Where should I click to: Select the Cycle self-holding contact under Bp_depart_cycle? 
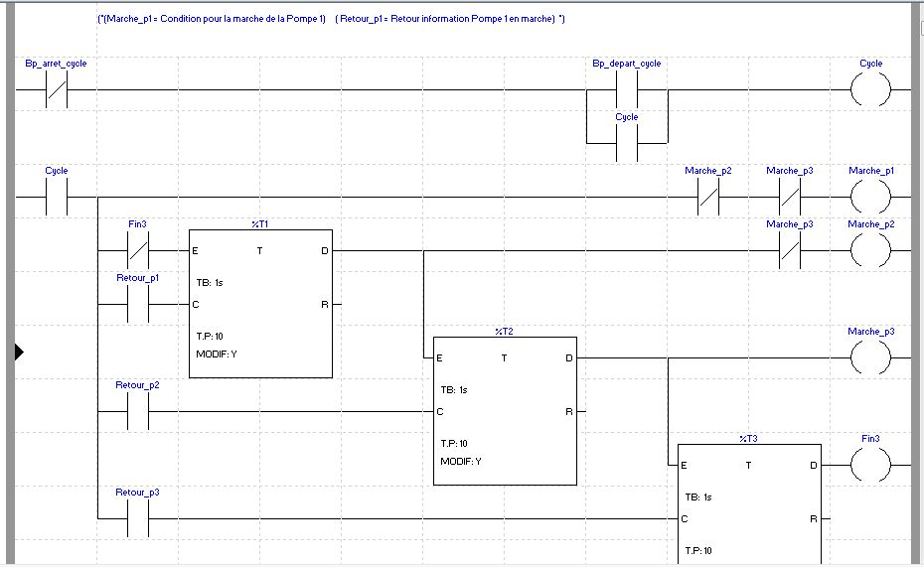627,144
